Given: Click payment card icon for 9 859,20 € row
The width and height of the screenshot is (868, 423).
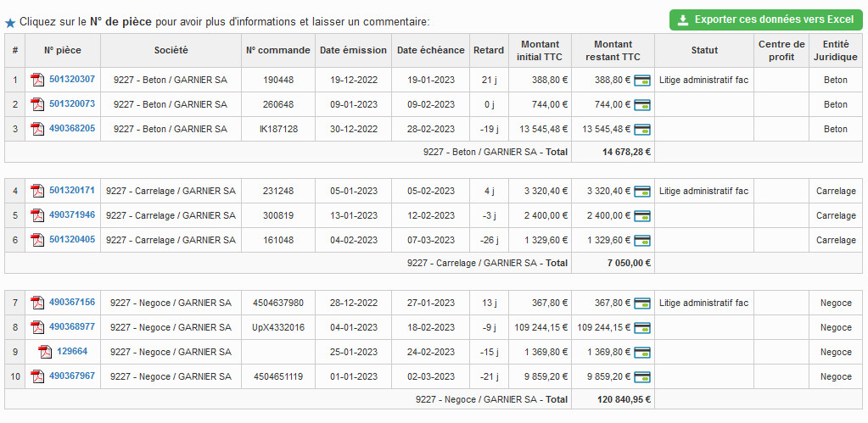Looking at the screenshot, I should pos(642,376).
